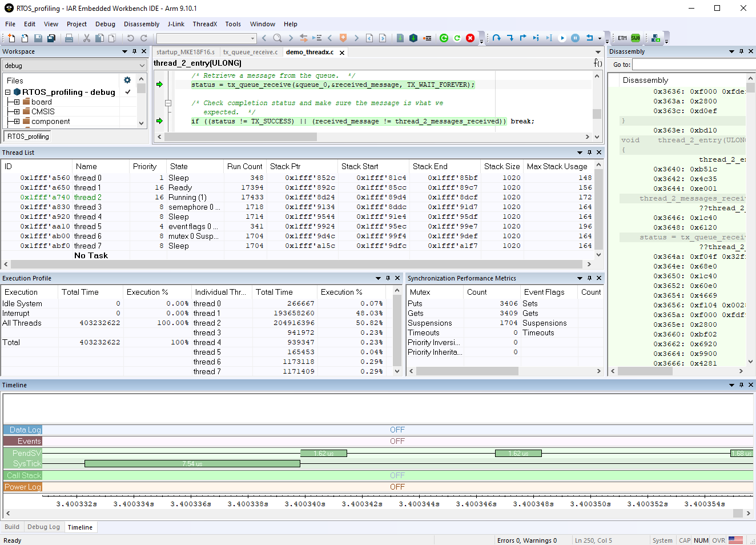Image resolution: width=756 pixels, height=545 pixels.
Task: Toggle the RTOS_profiling project build checkmark
Action: coord(128,92)
